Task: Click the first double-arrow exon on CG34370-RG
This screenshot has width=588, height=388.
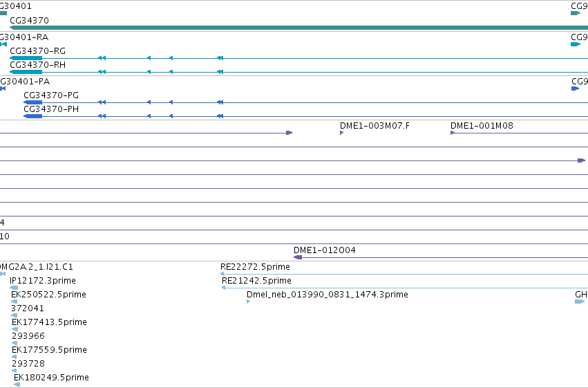Action: 102,58
